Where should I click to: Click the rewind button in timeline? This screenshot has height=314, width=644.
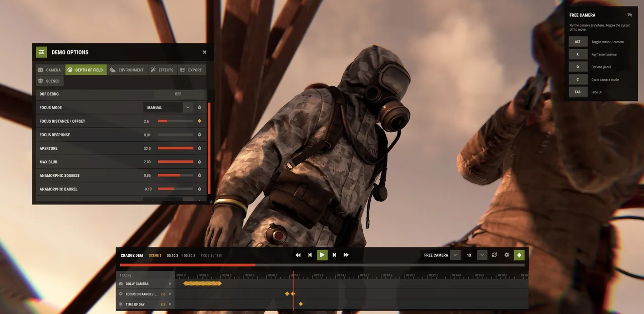[298, 255]
